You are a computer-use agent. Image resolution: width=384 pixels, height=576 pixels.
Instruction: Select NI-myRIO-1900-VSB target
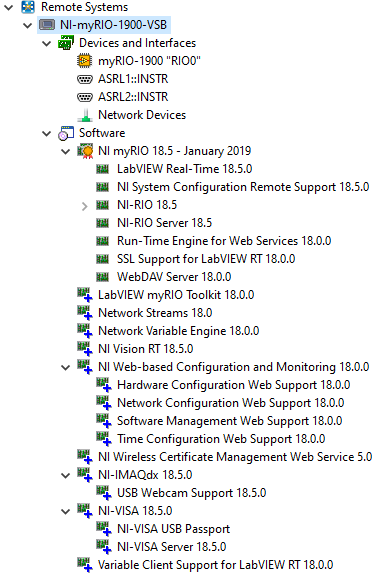click(x=114, y=25)
